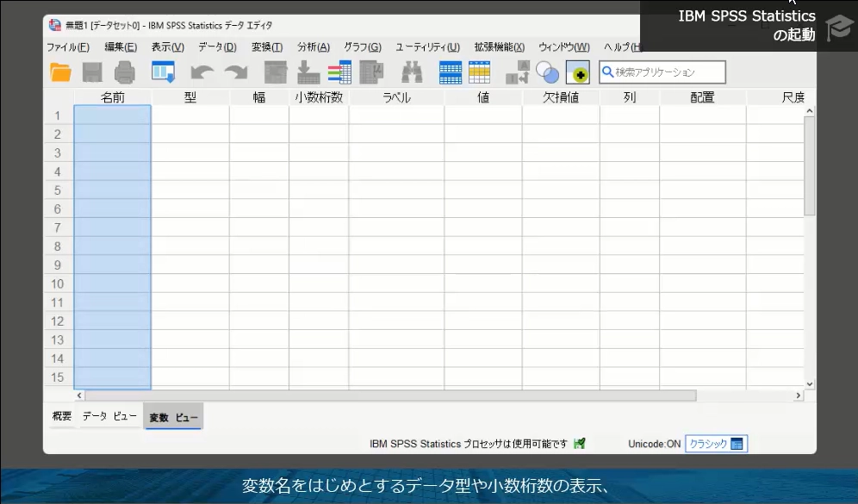Select the 変数 ビュー tab
The width and height of the screenshot is (858, 504).
(x=172, y=415)
